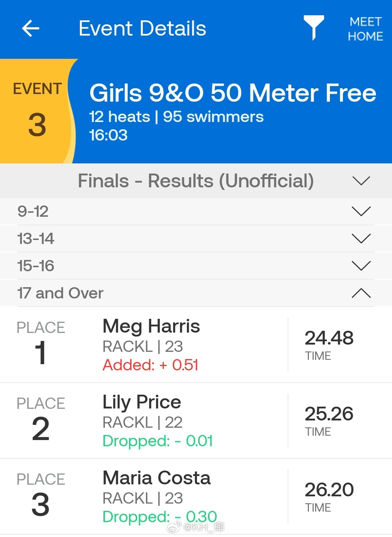
Task: Expand the 15-16 age group chevron
Action: 361,265
